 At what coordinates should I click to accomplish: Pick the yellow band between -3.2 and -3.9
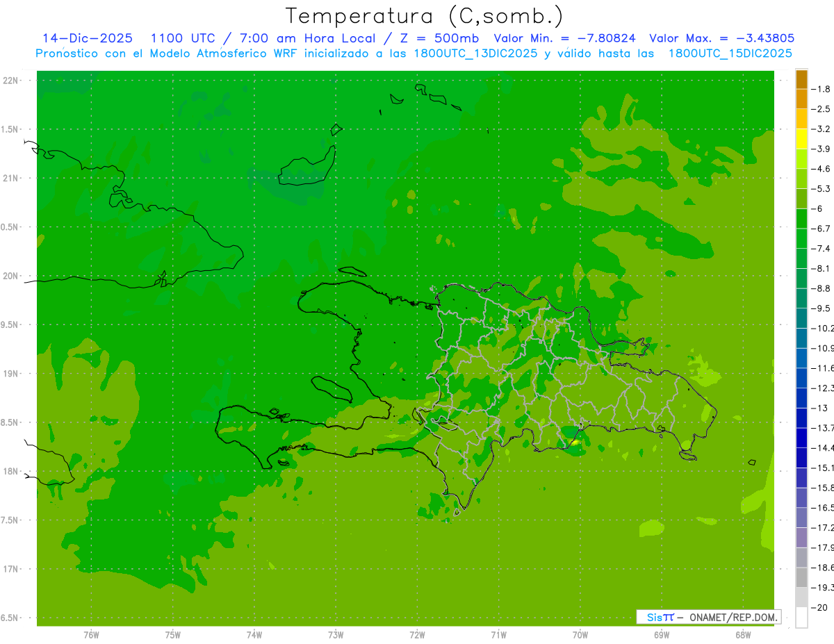coord(801,139)
